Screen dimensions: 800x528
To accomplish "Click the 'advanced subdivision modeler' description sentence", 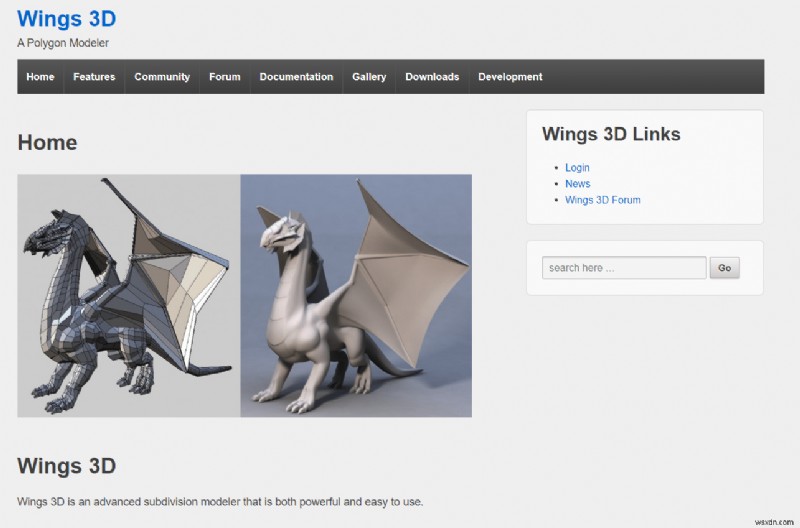I will [x=220, y=501].
